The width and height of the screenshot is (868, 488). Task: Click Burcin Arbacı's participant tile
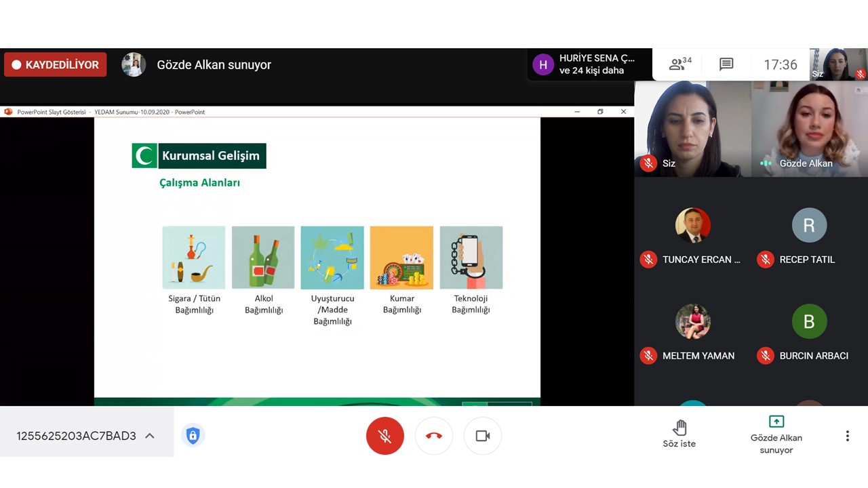pyautogui.click(x=809, y=332)
